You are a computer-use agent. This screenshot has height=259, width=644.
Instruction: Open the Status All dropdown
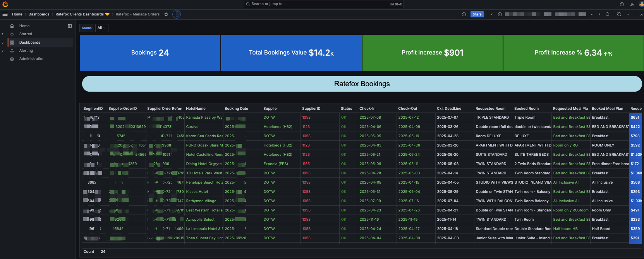tap(102, 28)
